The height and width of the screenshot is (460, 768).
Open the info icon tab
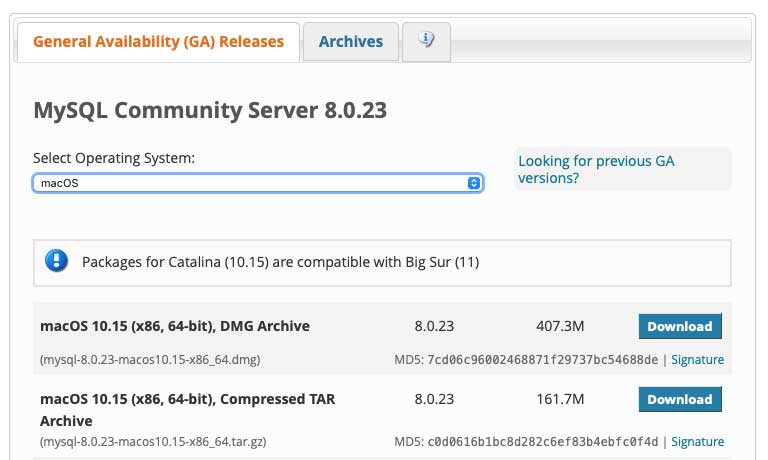click(426, 42)
